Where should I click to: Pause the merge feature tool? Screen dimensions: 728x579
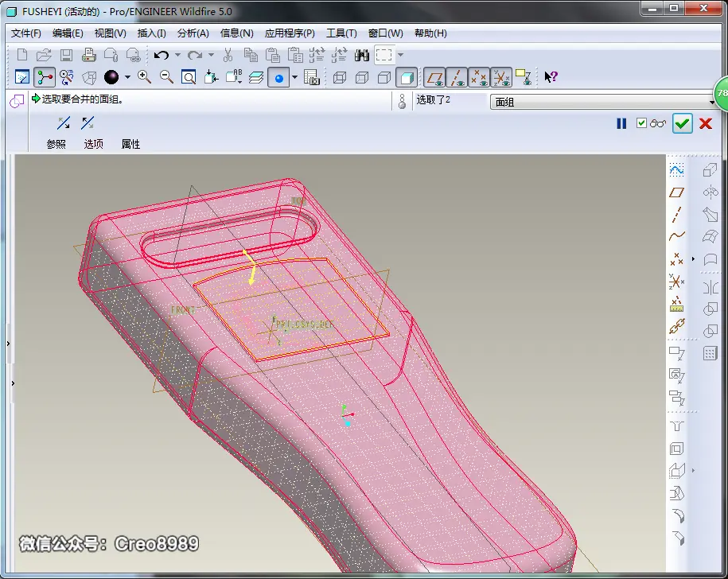tap(621, 123)
